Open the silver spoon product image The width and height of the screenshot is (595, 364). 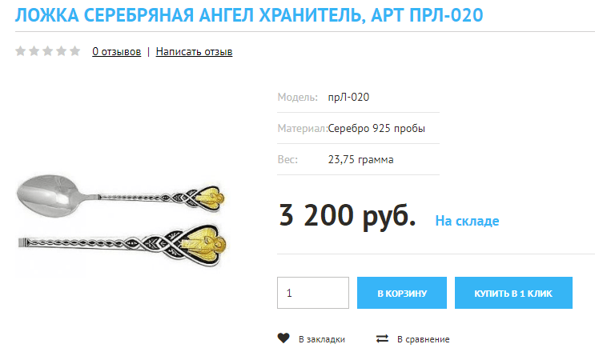point(123,222)
